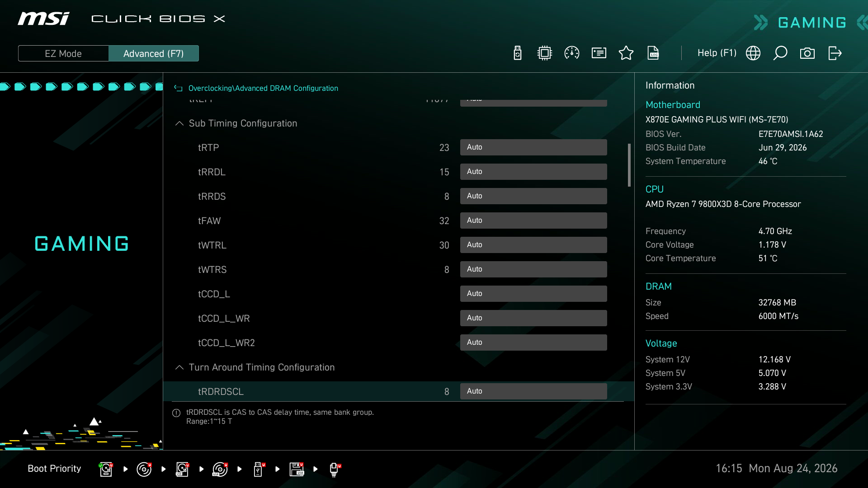Click the tCCD_L_WR2 Auto value field
Screen dimensions: 868x488
pyautogui.click(x=533, y=343)
